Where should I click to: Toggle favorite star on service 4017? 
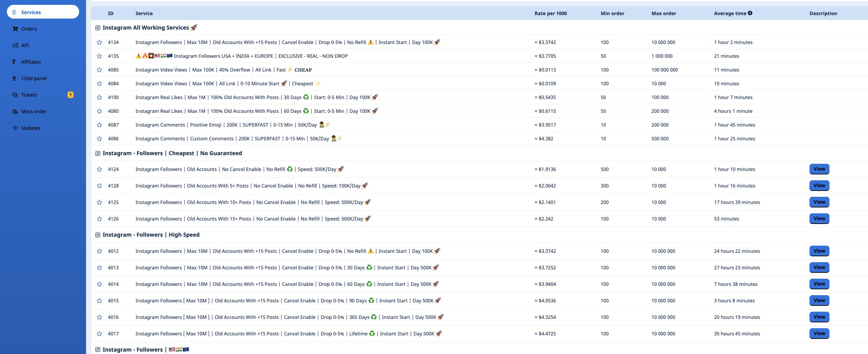[99, 334]
